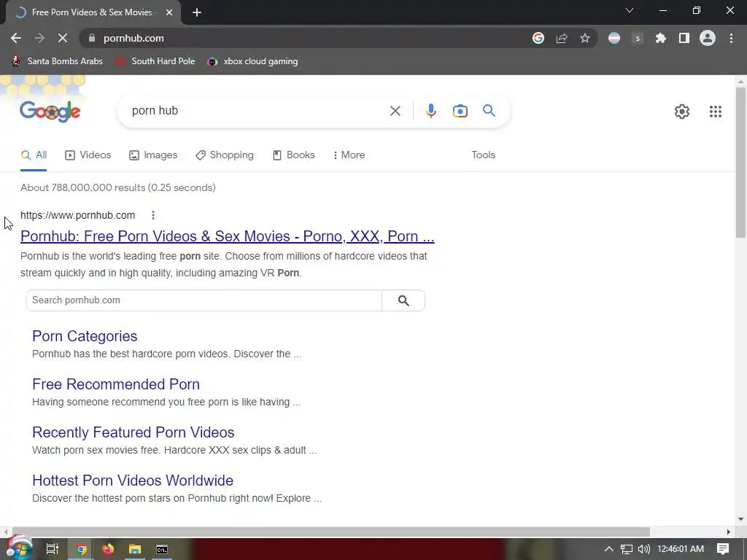Click the lock site info icon
The width and height of the screenshot is (747, 560).
click(x=92, y=38)
